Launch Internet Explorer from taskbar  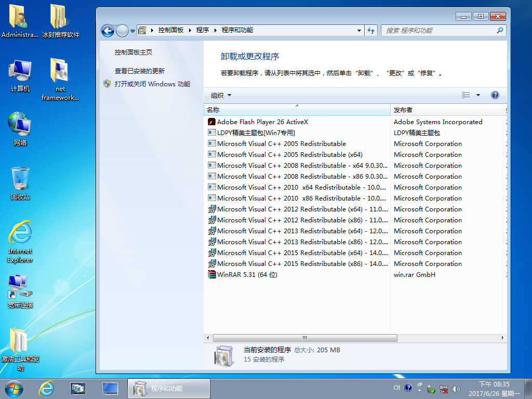pyautogui.click(x=46, y=389)
